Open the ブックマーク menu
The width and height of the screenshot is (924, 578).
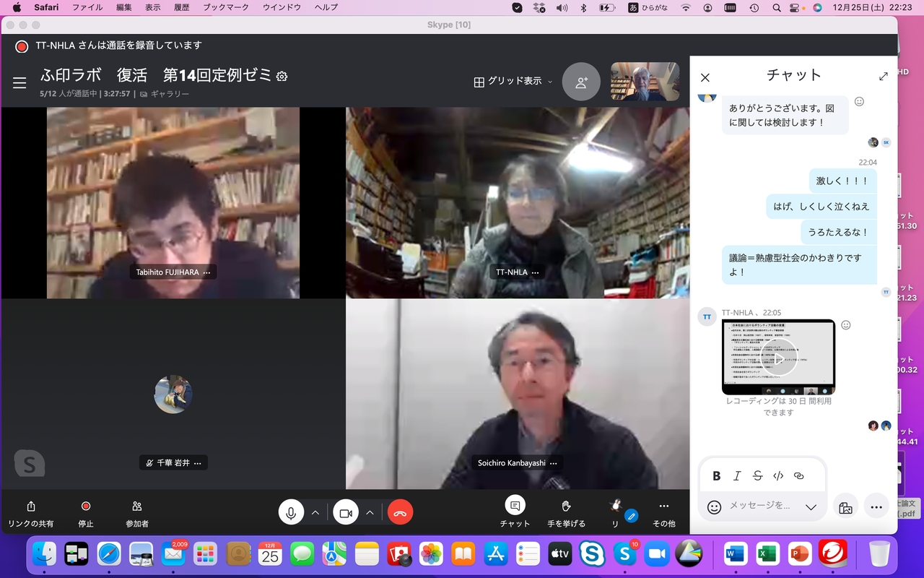click(x=226, y=7)
